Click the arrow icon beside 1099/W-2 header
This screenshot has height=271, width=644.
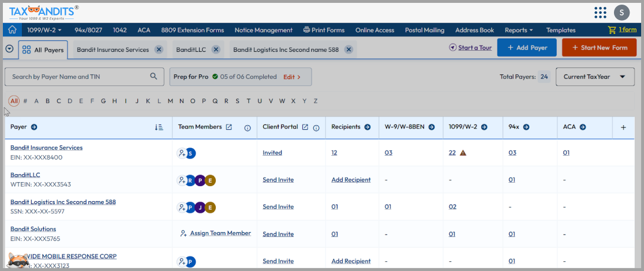pyautogui.click(x=484, y=127)
